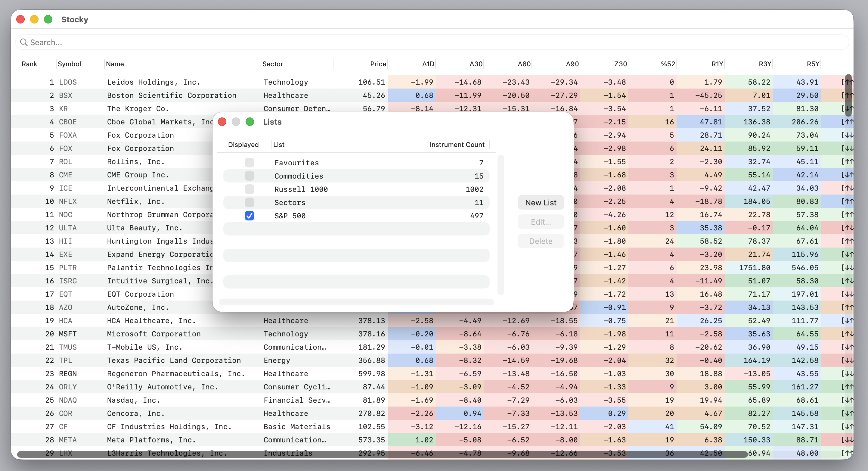The height and width of the screenshot is (471, 868).
Task: Click the horizontal scrollbar of main table
Action: [x=383, y=454]
